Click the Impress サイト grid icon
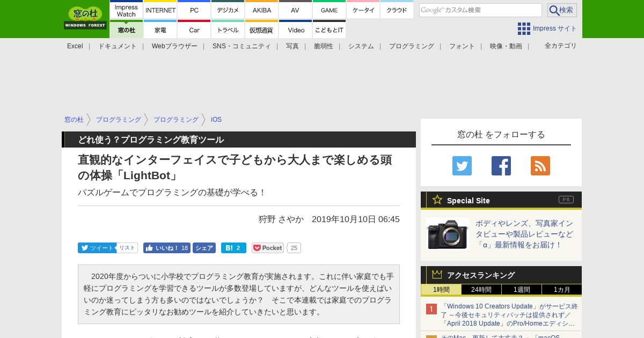644x338 pixels. 524,28
